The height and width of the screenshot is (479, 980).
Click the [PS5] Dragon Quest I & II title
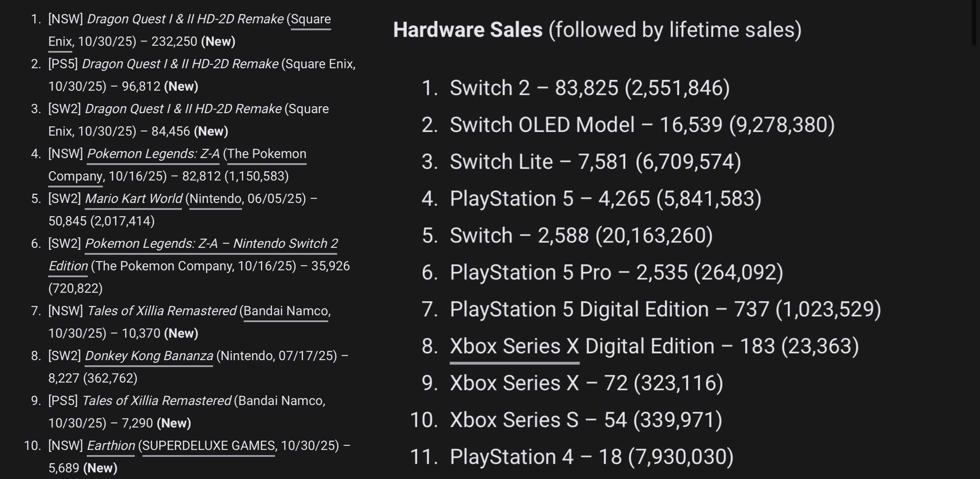click(x=180, y=64)
